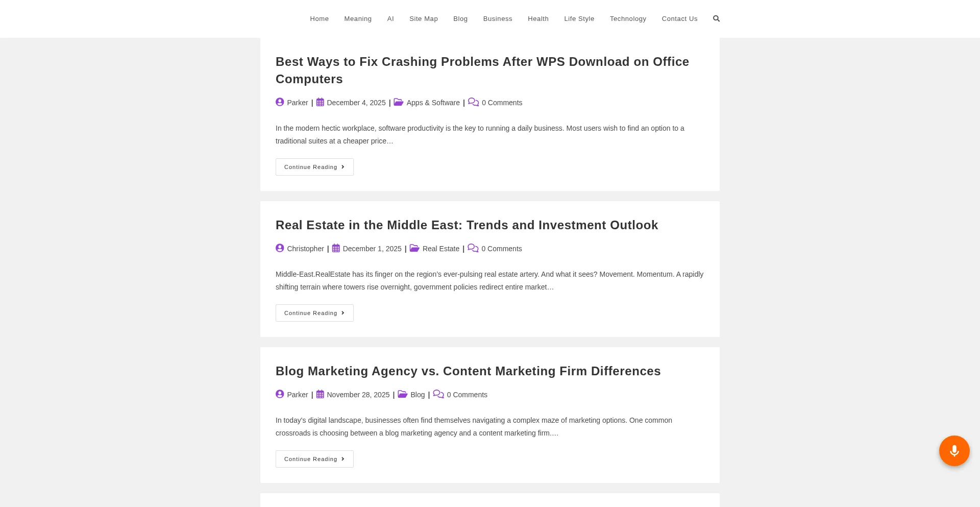Open the search icon in navigation
The image size is (980, 507).
716,19
